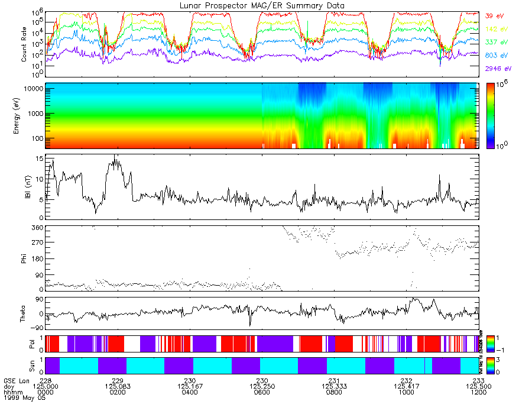Select the '2946 eV' legend label

tap(498, 69)
